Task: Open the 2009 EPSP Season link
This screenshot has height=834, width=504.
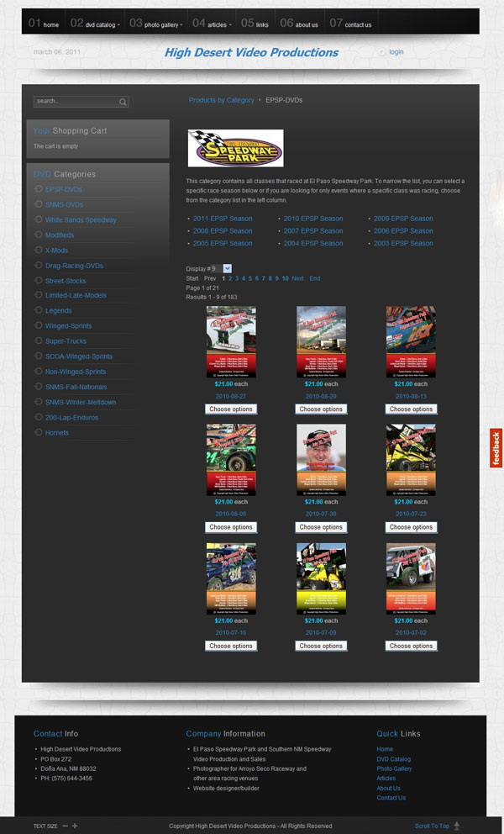Action: point(403,219)
